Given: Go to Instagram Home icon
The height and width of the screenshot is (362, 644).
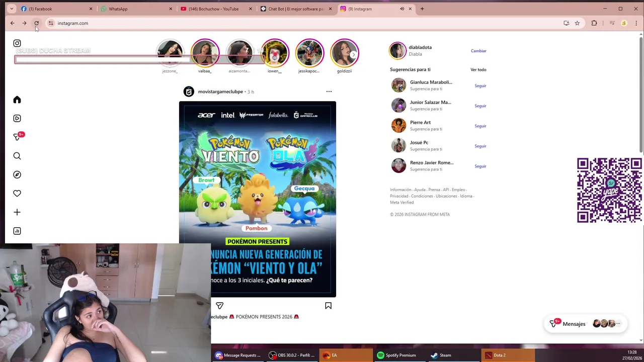Looking at the screenshot, I should click(x=17, y=100).
